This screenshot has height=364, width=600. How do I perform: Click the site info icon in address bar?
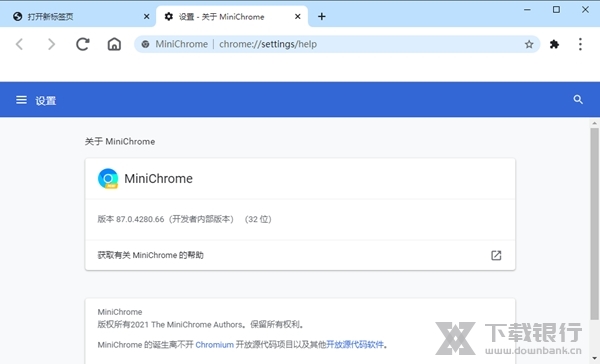point(145,44)
